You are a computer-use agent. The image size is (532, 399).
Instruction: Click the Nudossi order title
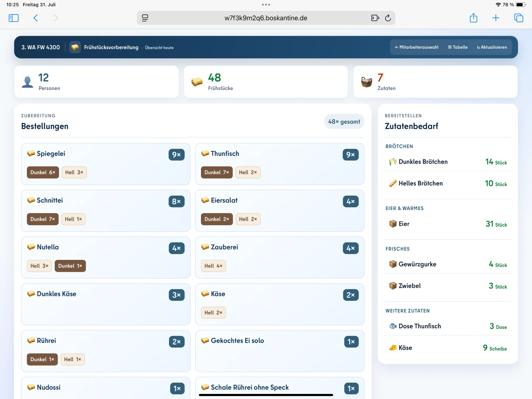[49, 387]
